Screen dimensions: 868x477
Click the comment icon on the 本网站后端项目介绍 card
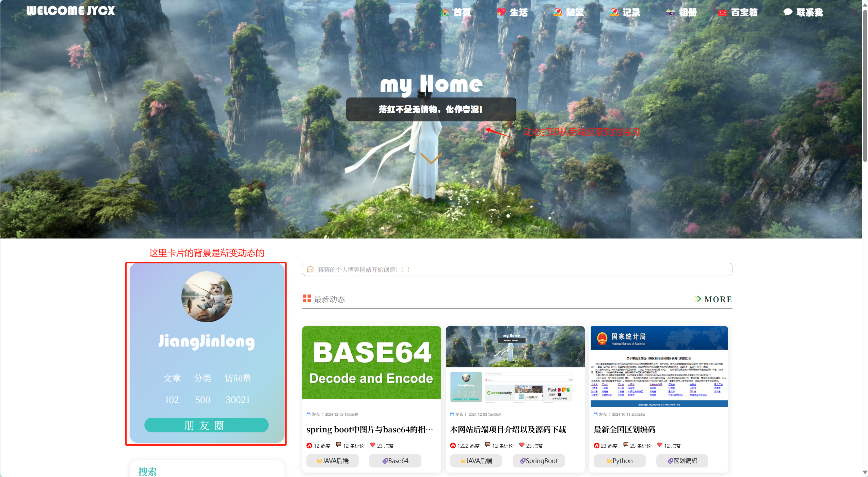click(x=487, y=445)
